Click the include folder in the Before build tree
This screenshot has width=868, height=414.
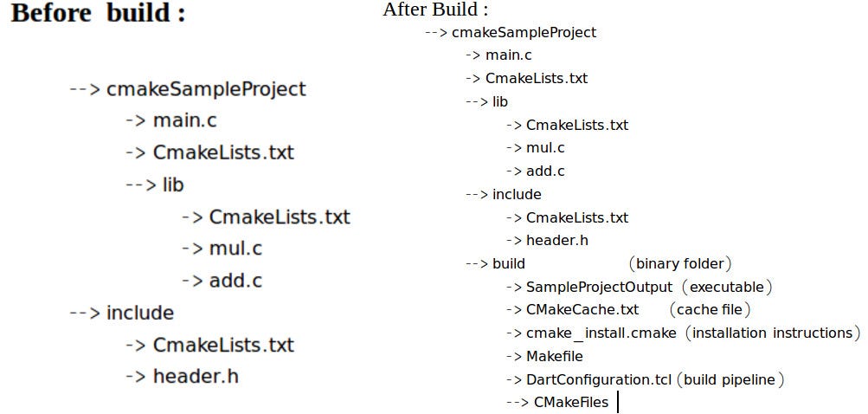[x=140, y=314]
